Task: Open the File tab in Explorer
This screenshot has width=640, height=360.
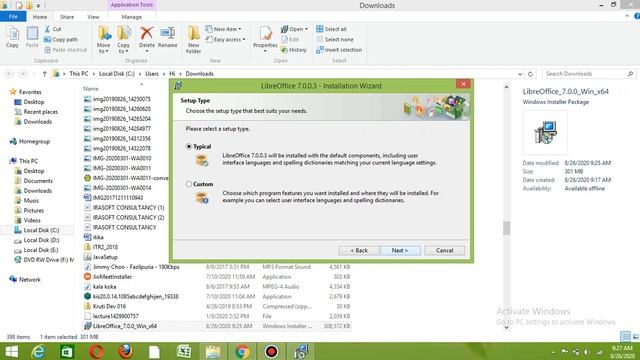Action: [x=13, y=17]
